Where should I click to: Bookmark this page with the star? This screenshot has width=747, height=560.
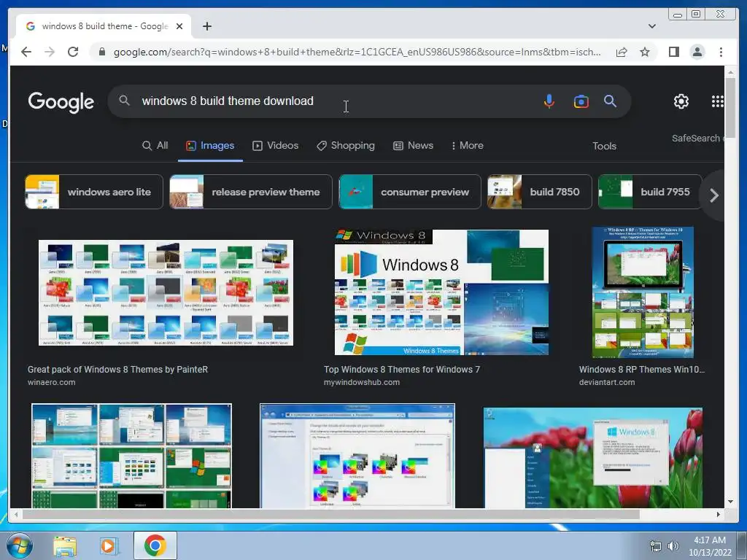[645, 52]
